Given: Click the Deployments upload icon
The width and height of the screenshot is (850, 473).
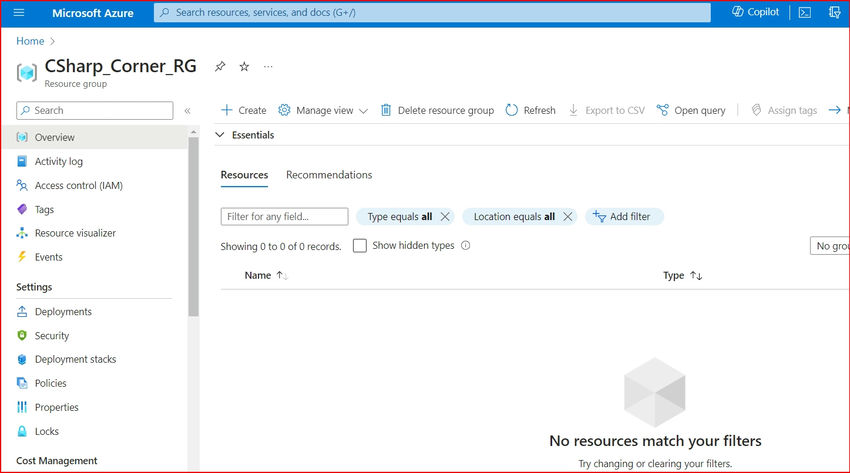Looking at the screenshot, I should (x=22, y=312).
